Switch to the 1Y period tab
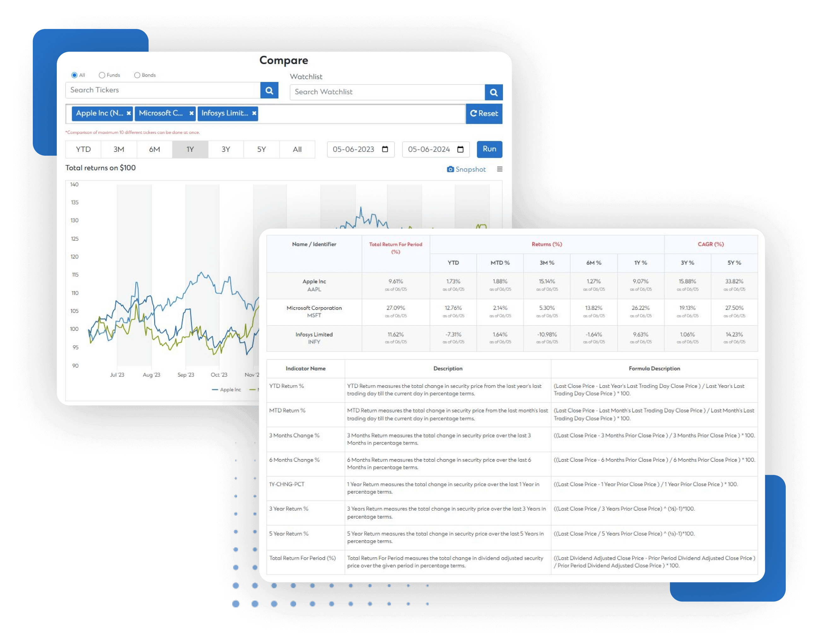This screenshot has height=644, width=822. coord(190,149)
